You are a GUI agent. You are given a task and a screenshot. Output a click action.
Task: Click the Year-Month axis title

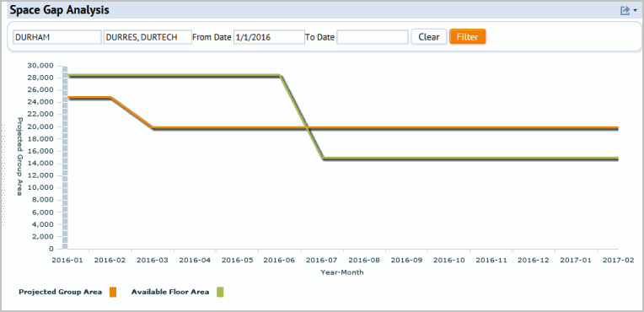[342, 272]
